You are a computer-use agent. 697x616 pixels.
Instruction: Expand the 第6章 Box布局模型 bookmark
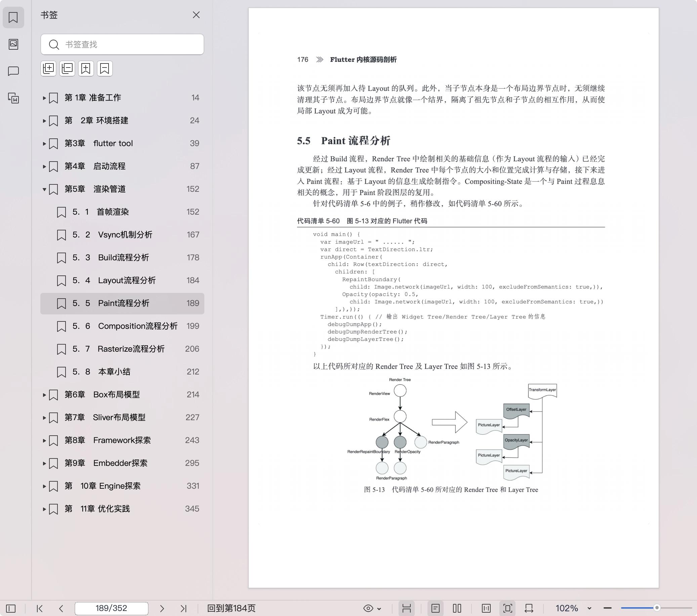(x=44, y=395)
